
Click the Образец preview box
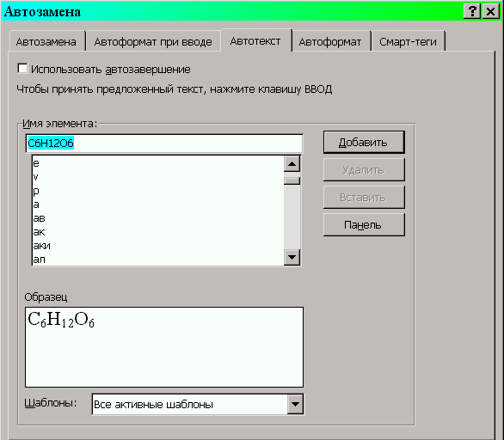click(x=164, y=347)
